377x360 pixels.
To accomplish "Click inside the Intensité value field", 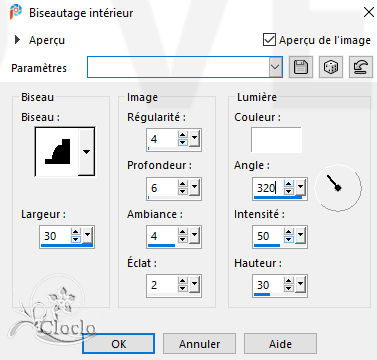I will click(268, 236).
